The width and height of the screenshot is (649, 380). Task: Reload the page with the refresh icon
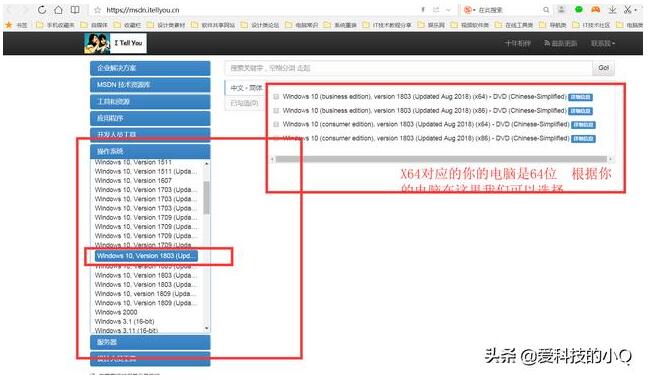coord(42,10)
